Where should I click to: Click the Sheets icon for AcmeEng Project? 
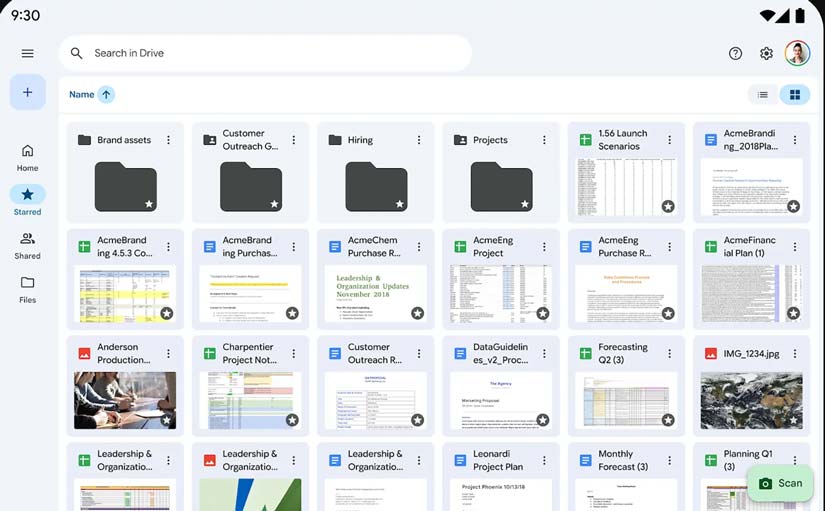click(x=460, y=247)
